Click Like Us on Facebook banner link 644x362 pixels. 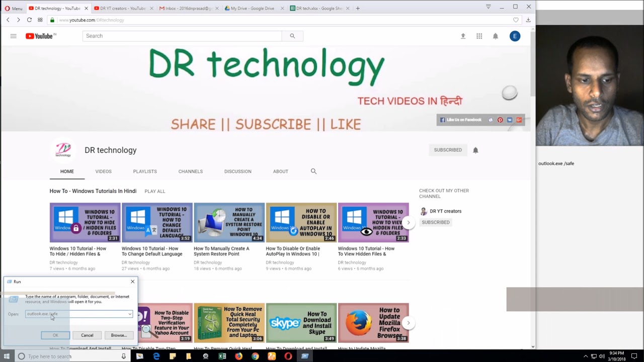(461, 120)
